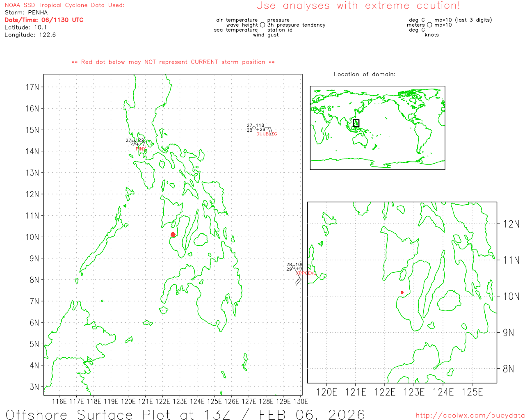Image resolution: width=525 pixels, height=420 pixels.
Task: Click the 15N label on main map
Action: (x=32, y=130)
